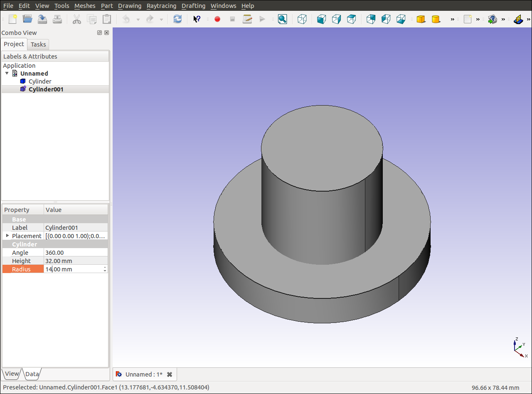
Task: Click the Undo arrow icon
Action: (126, 19)
